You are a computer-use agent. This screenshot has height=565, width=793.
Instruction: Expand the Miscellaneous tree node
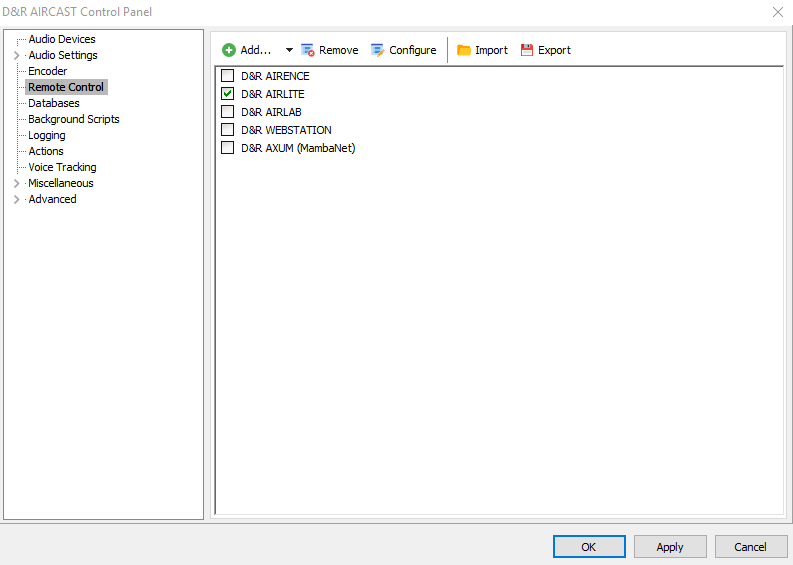click(x=16, y=183)
